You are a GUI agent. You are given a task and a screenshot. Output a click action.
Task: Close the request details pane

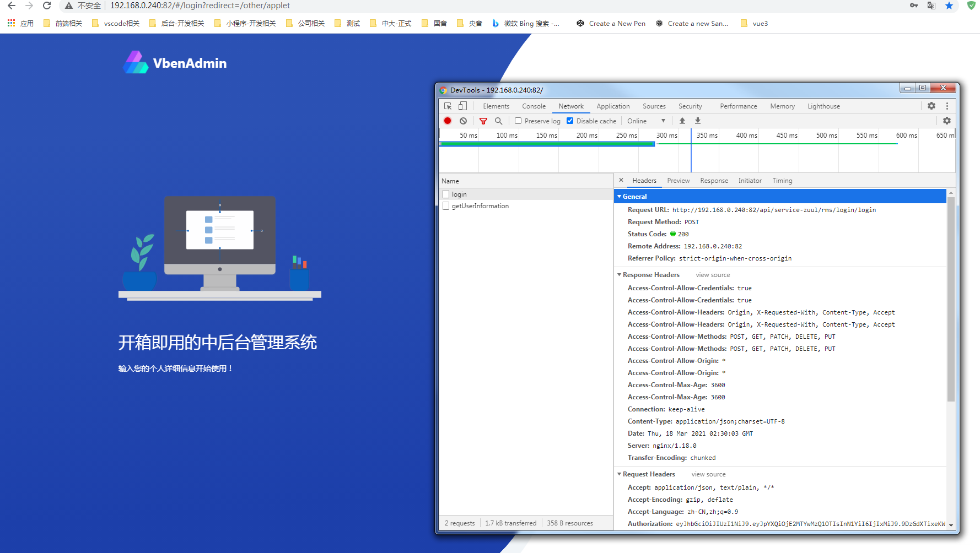point(621,180)
